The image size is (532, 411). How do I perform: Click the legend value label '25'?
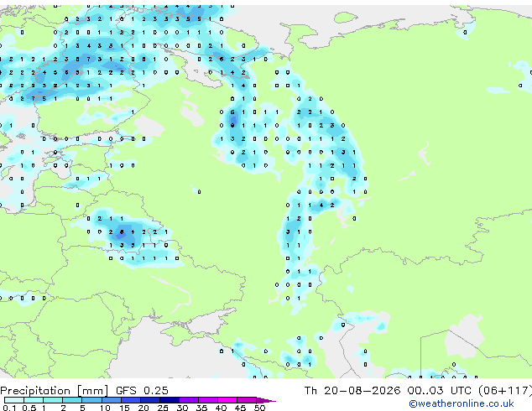tap(163, 408)
